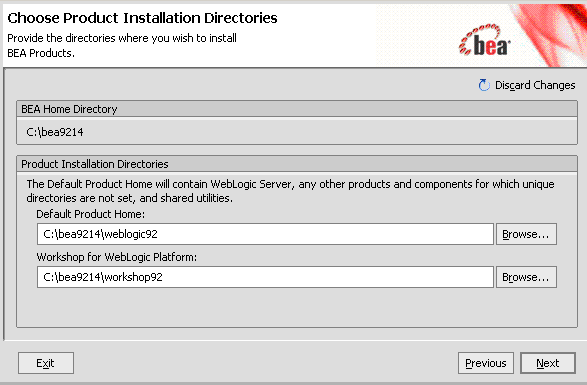
Task: Focus the Default Product Home path field
Action: (x=265, y=234)
